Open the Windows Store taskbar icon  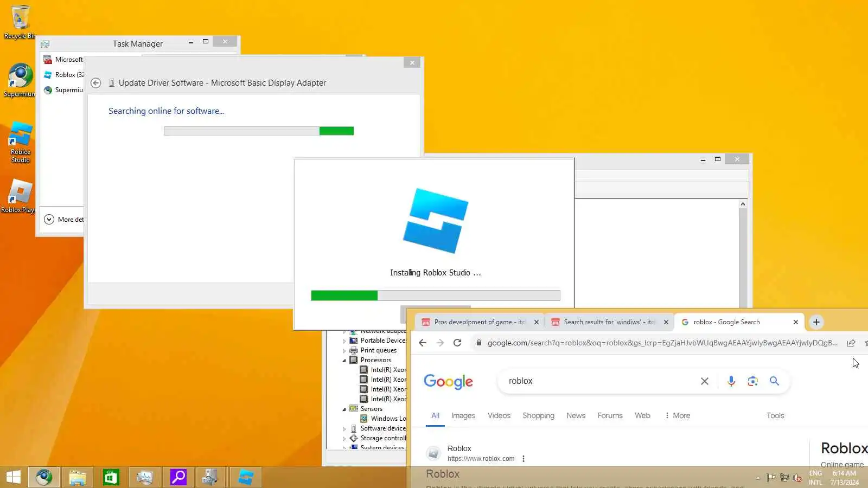111,477
